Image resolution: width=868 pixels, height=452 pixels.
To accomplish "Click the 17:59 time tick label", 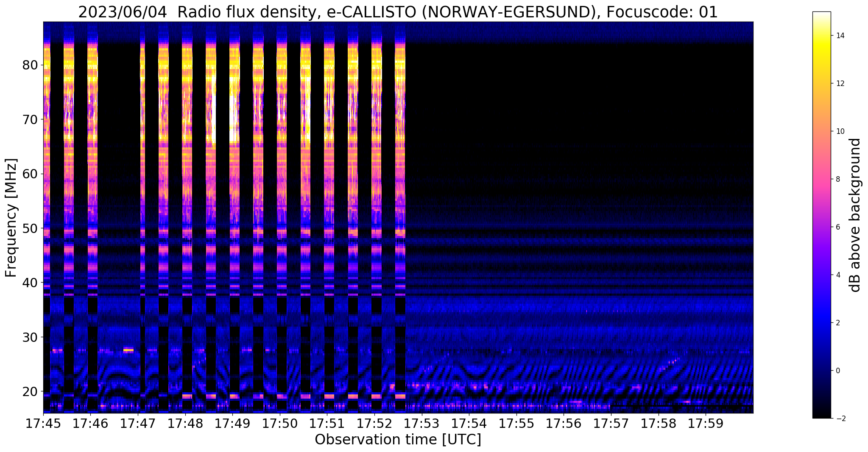I will point(706,423).
